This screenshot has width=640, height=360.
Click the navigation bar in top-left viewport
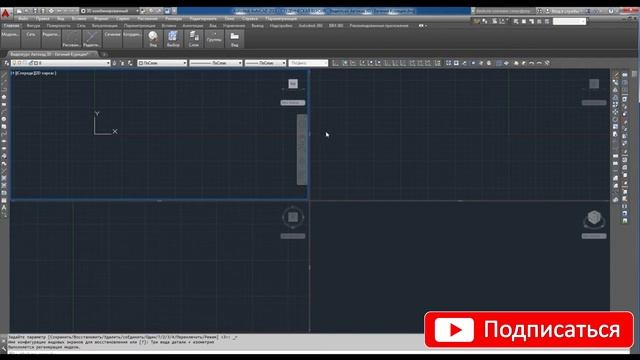click(x=302, y=150)
